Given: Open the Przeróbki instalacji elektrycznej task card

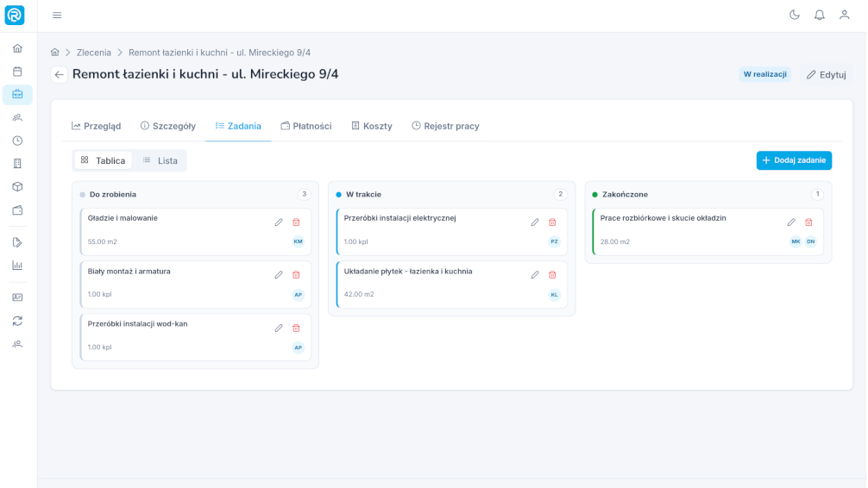Looking at the screenshot, I should [452, 231].
